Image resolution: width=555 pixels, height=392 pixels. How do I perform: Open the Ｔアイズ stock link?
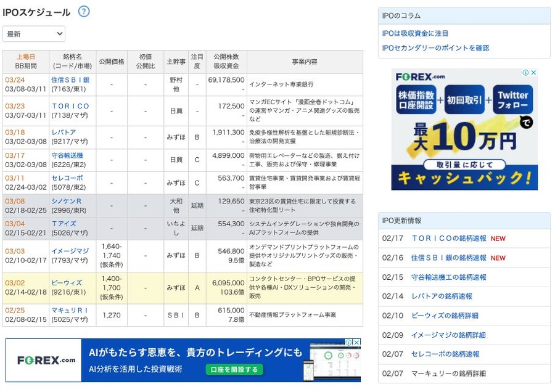(x=64, y=224)
